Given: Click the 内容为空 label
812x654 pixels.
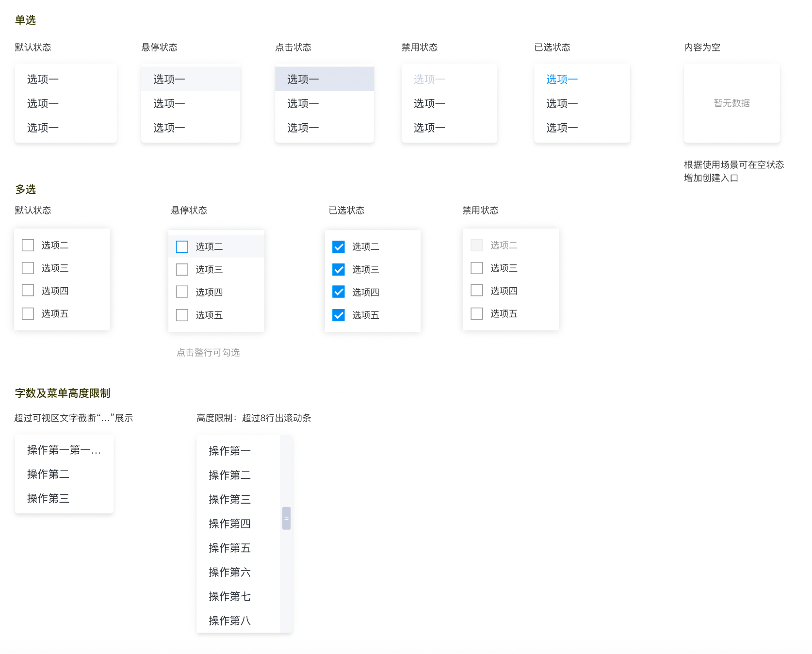Looking at the screenshot, I should tap(702, 47).
